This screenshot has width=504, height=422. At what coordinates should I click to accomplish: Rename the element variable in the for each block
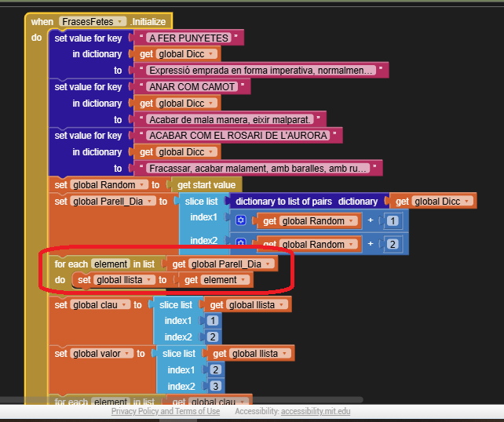pyautogui.click(x=109, y=264)
